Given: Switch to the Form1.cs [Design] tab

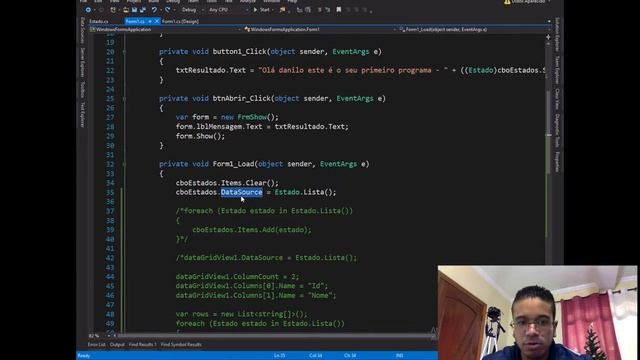Looking at the screenshot, I should (180, 21).
